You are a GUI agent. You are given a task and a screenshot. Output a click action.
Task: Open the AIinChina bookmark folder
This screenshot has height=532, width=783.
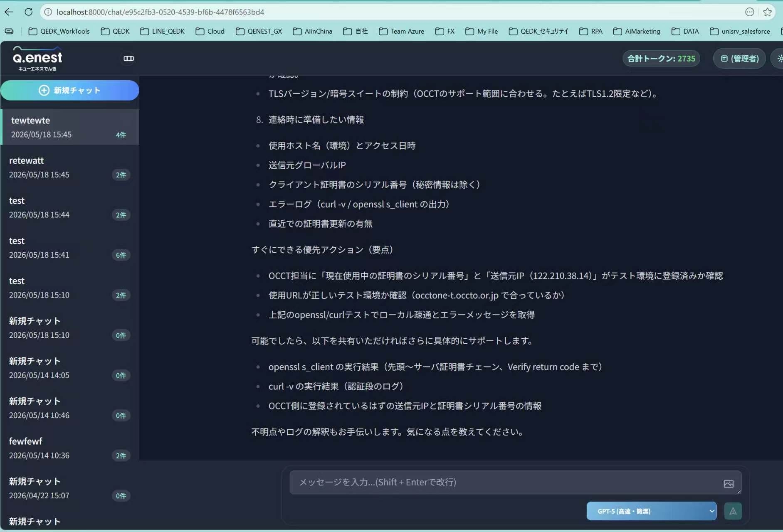click(313, 31)
